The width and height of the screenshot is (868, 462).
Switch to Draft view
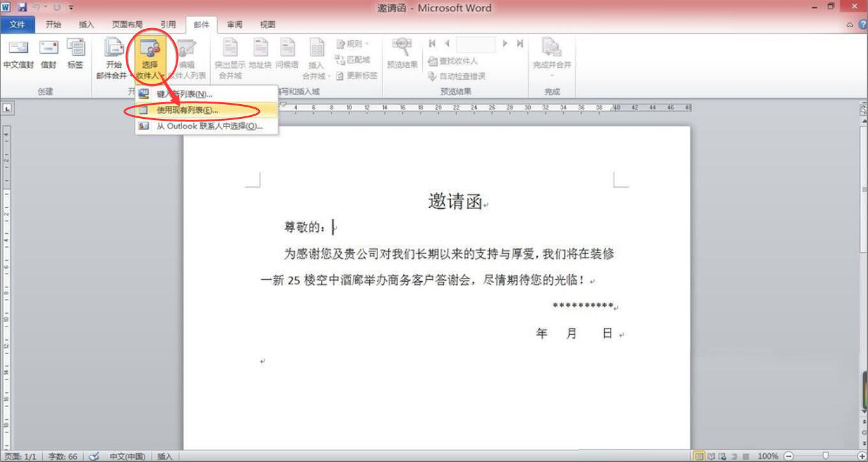coord(745,456)
